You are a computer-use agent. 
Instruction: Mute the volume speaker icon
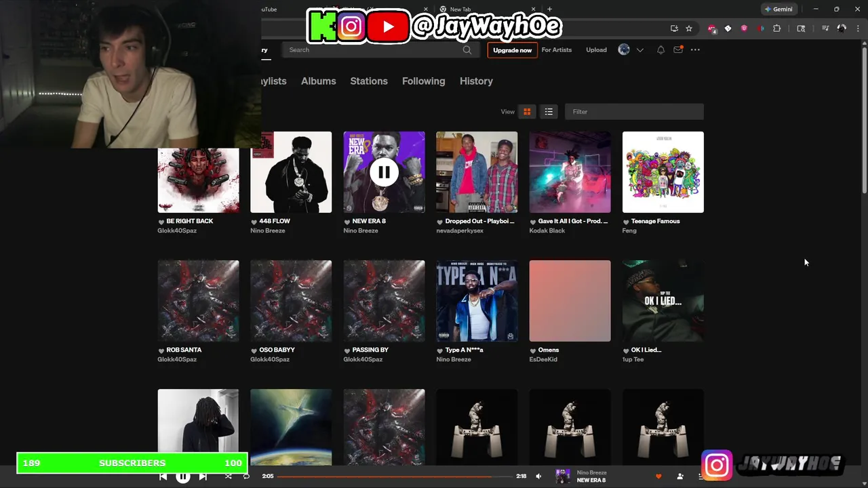[538, 476]
